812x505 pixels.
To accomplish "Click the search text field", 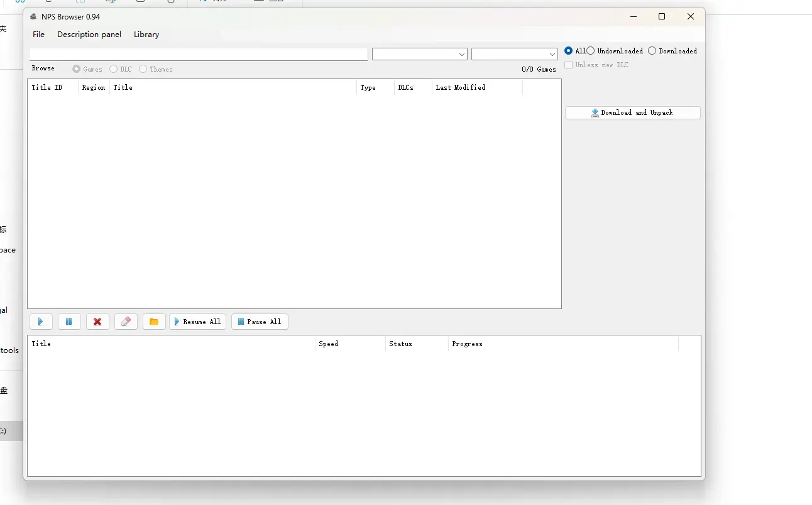I will [x=199, y=55].
